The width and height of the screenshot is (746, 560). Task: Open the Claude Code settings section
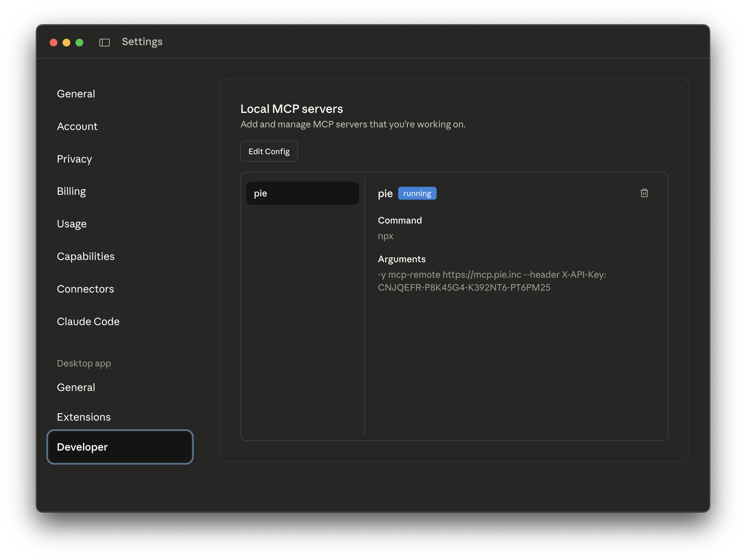pos(88,321)
